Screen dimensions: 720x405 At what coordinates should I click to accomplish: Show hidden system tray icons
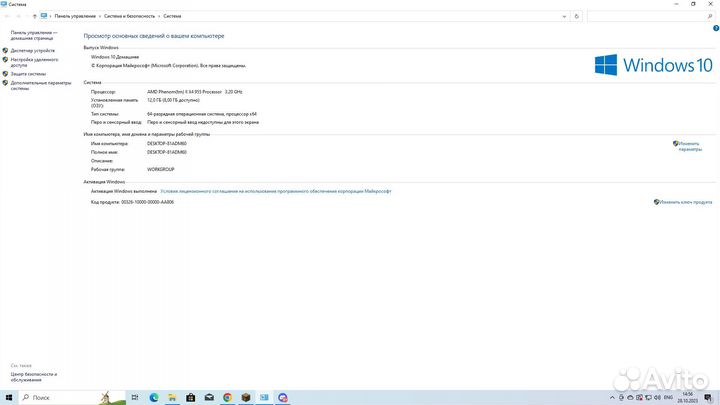point(612,398)
